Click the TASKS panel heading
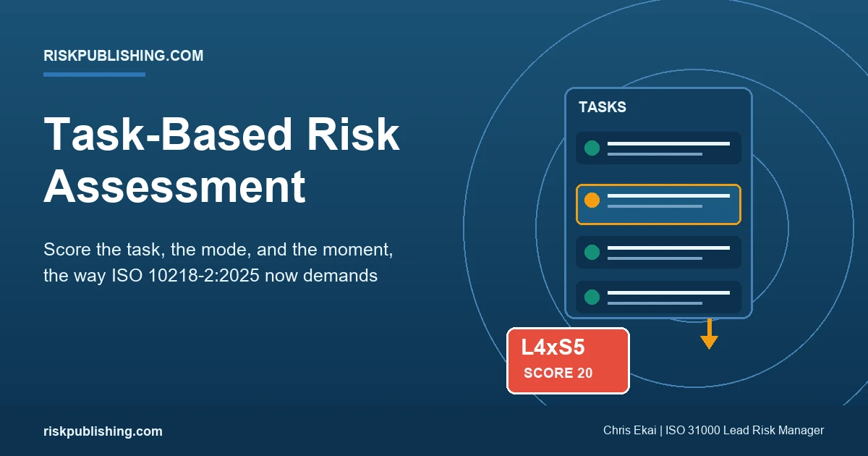The image size is (868, 456). click(603, 107)
